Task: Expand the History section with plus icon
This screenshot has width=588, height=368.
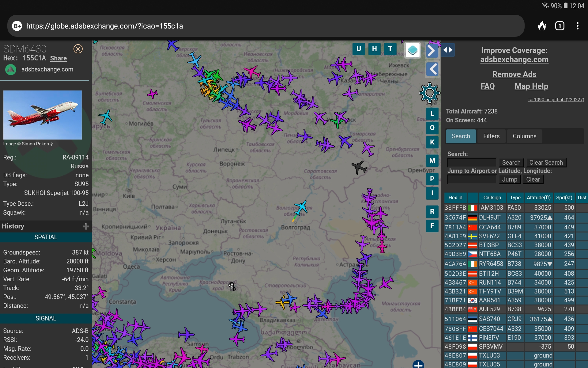Action: [85, 226]
